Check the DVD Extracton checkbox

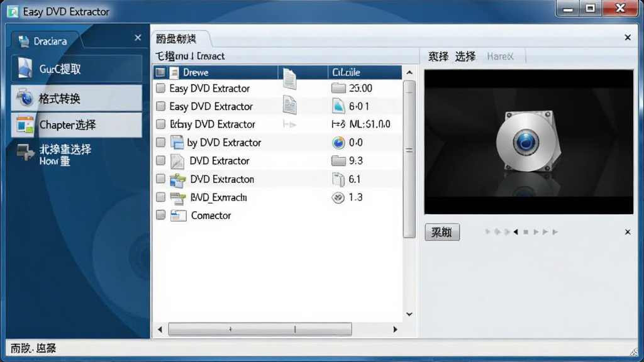pyautogui.click(x=160, y=179)
